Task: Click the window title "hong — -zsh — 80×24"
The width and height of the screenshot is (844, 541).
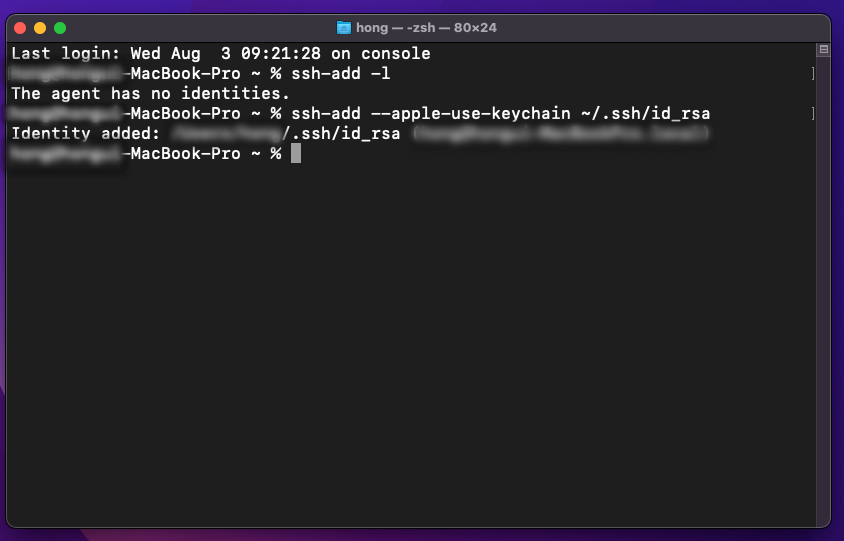Action: (427, 28)
